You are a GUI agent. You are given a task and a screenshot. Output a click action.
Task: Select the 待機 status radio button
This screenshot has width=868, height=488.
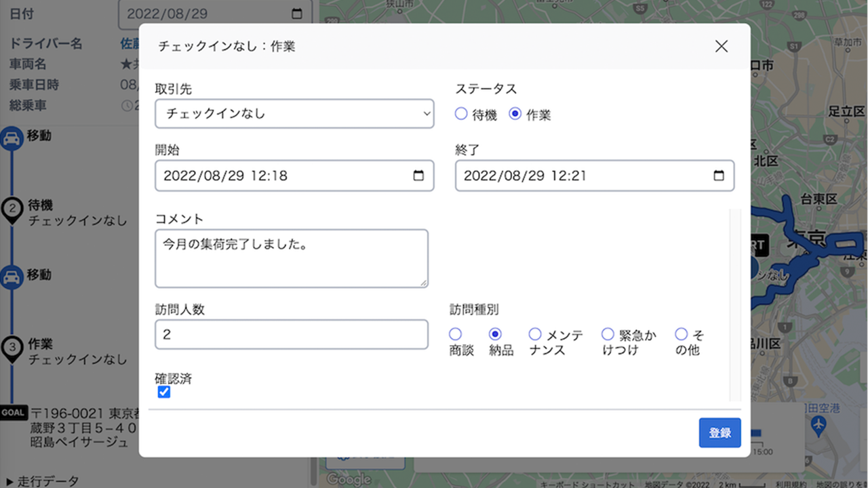tap(461, 114)
